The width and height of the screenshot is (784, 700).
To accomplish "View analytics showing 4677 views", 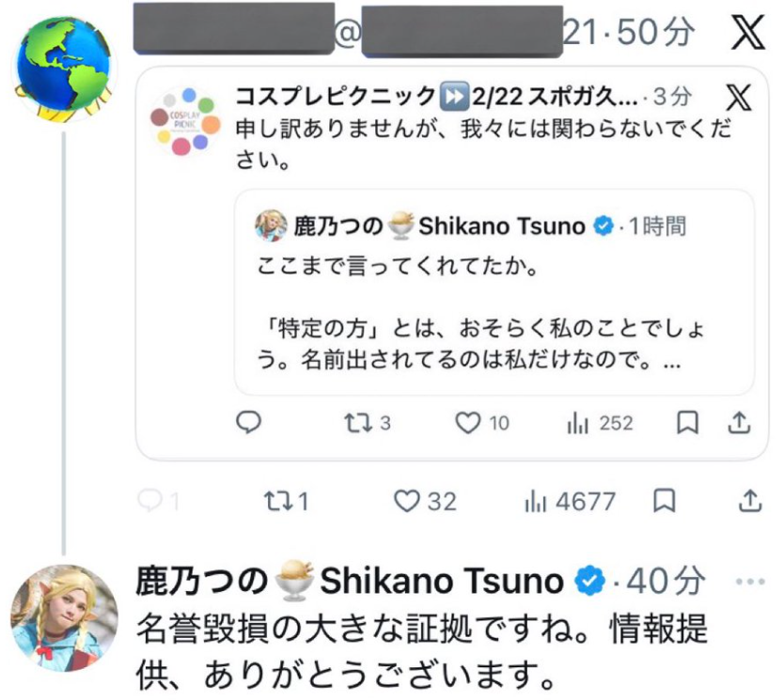I will coord(536,503).
